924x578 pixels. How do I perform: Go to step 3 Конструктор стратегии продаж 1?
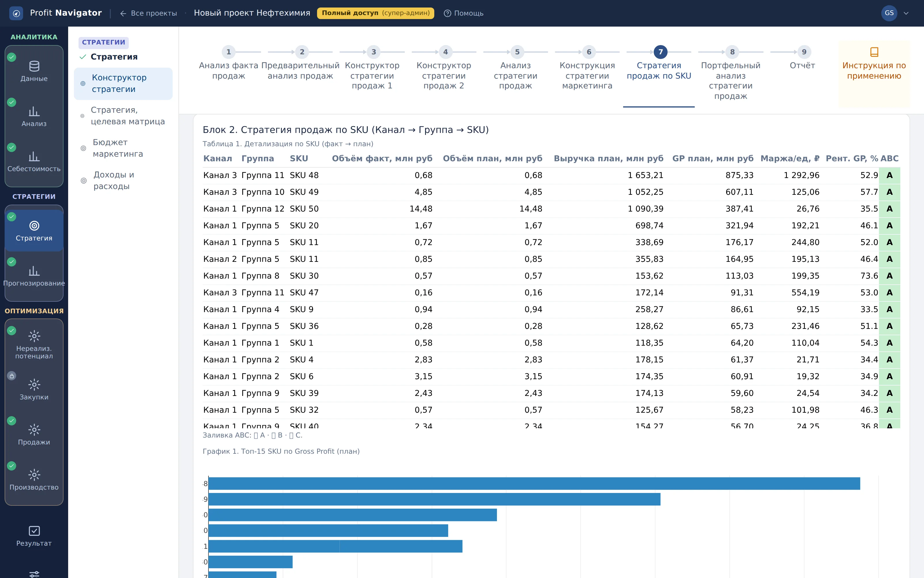coord(372,68)
